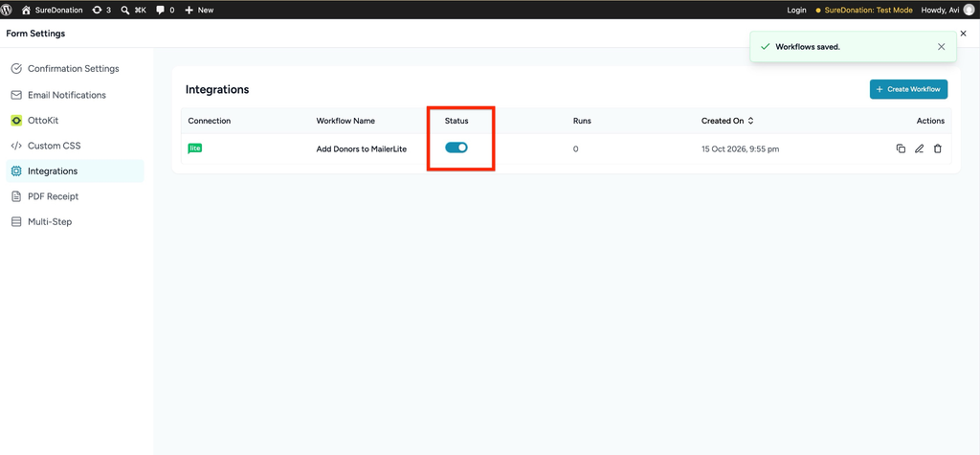
Task: Open OttoKit tab
Action: (75, 120)
